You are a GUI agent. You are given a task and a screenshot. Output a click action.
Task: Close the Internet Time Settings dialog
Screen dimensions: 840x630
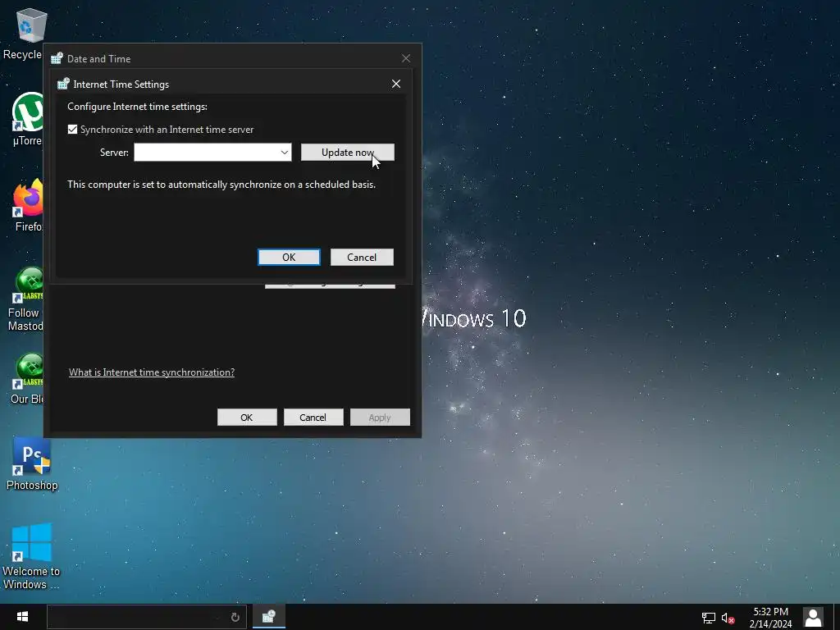pyautogui.click(x=396, y=84)
